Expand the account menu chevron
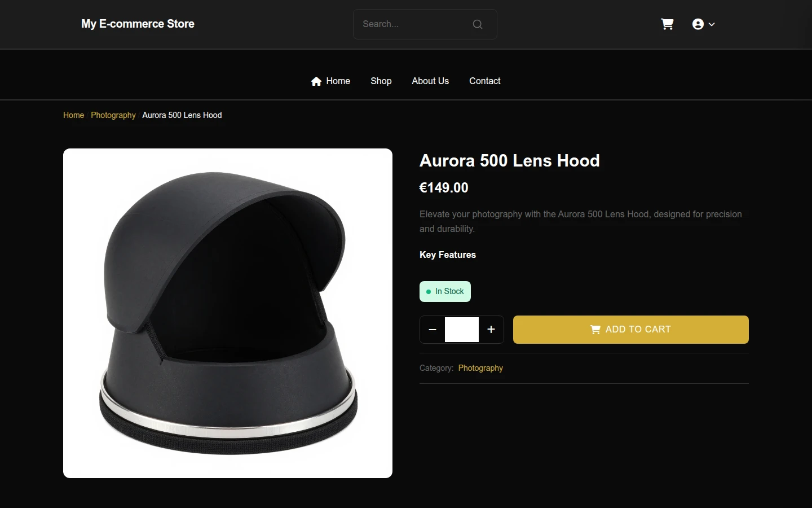This screenshot has width=812, height=508. click(x=712, y=24)
